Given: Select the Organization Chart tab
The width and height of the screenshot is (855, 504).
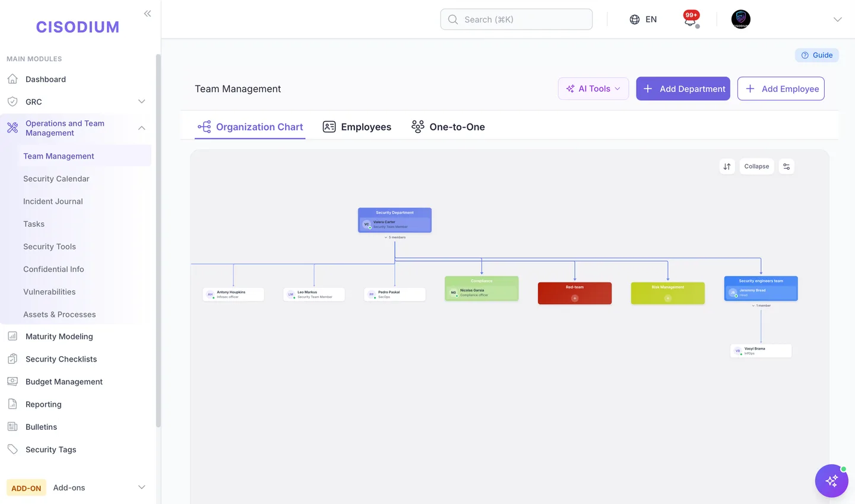Looking at the screenshot, I should point(250,126).
